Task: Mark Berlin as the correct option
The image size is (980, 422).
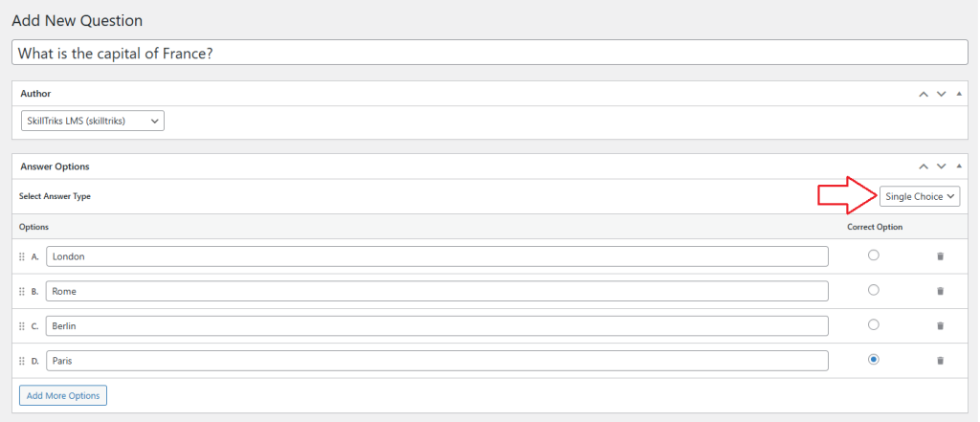Action: (x=873, y=325)
